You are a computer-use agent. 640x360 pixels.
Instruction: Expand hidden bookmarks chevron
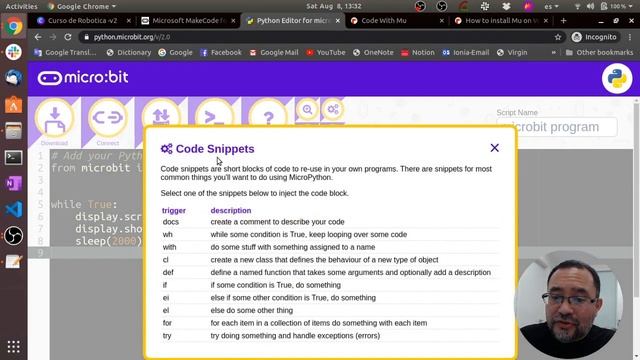coord(553,52)
